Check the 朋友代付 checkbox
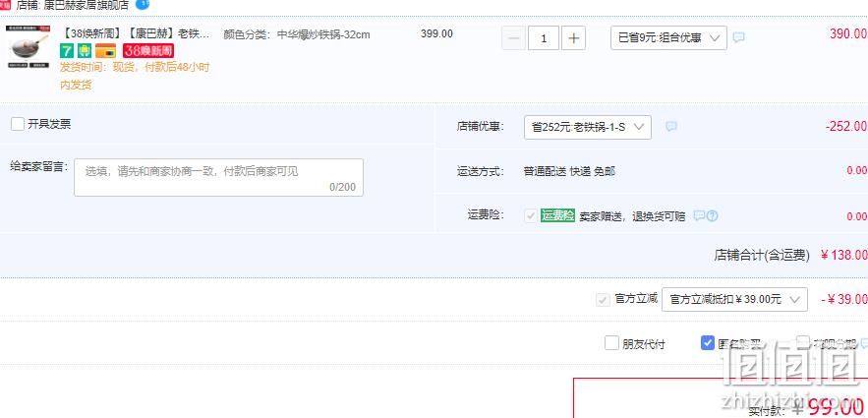Image resolution: width=868 pixels, height=418 pixels. point(611,343)
